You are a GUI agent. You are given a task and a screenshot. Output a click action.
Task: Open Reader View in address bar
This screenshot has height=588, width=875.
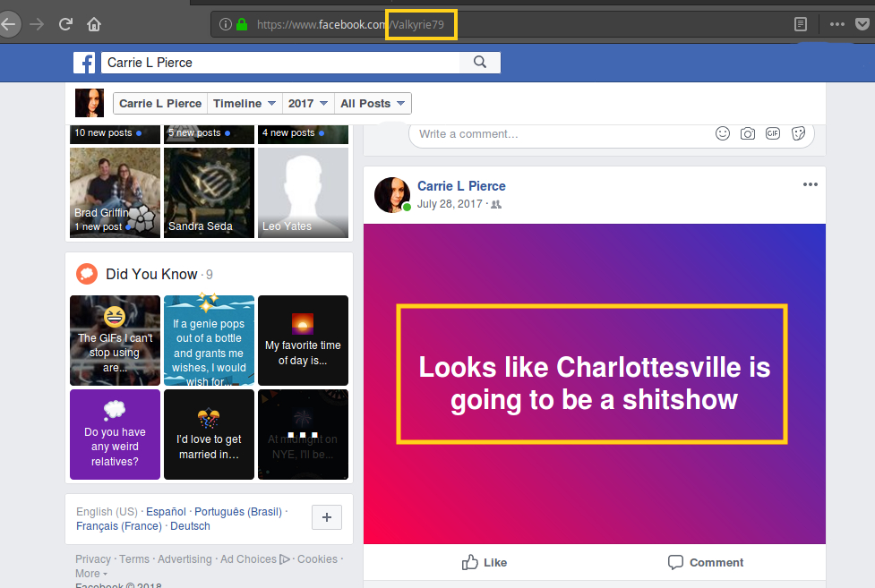(801, 24)
